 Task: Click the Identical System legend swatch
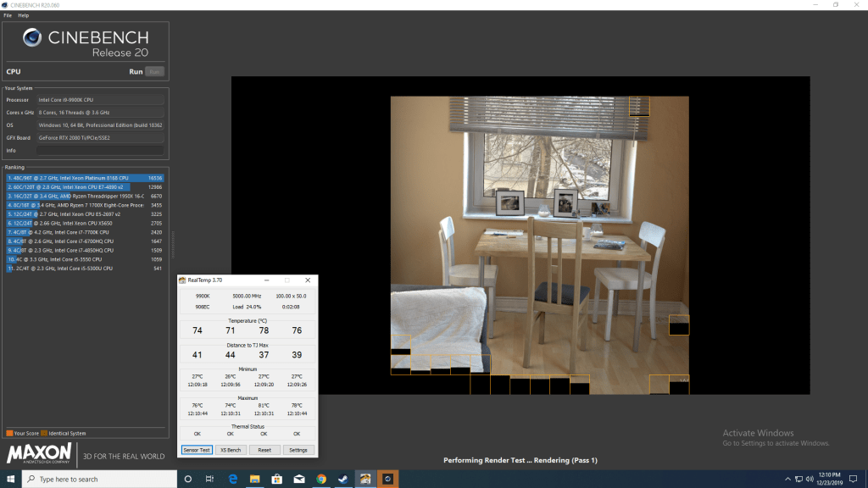(x=44, y=433)
